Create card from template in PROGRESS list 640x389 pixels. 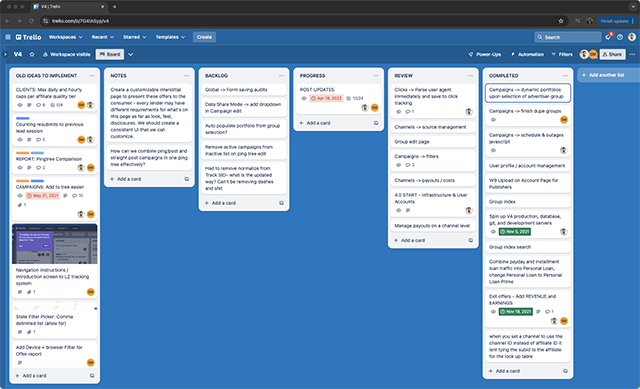click(376, 123)
